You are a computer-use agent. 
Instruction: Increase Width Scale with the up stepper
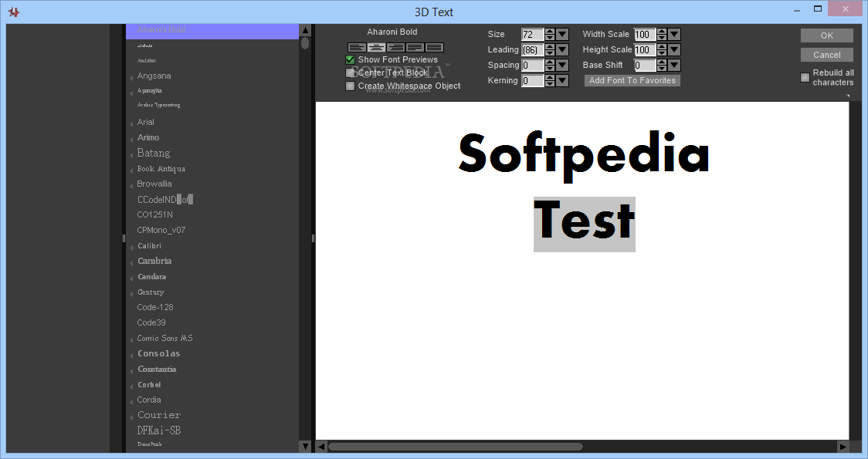[x=662, y=32]
